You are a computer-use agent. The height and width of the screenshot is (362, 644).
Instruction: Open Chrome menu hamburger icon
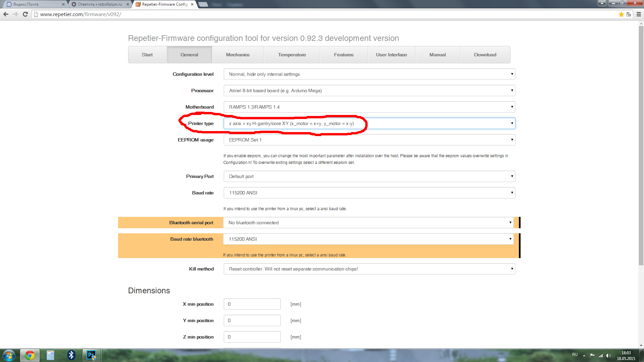click(x=639, y=14)
